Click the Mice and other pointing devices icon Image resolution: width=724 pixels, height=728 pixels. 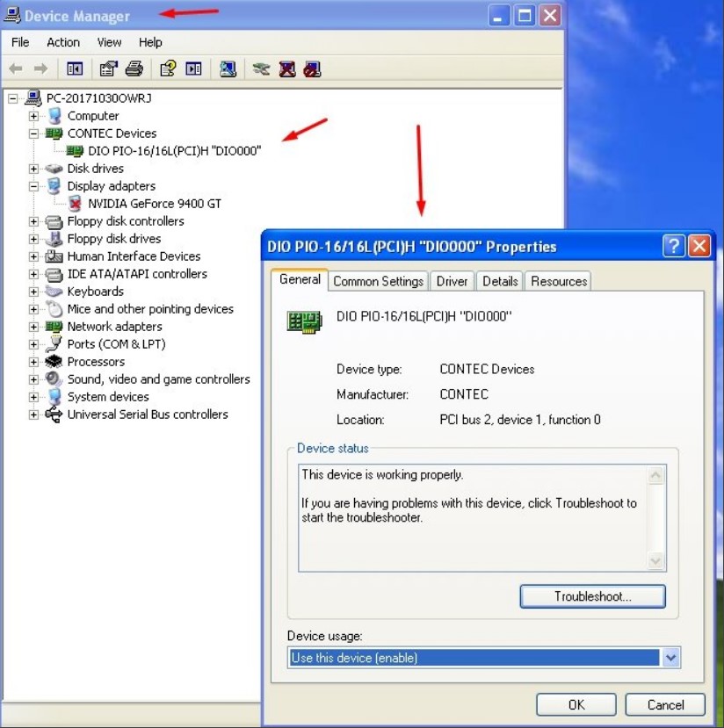(x=54, y=309)
